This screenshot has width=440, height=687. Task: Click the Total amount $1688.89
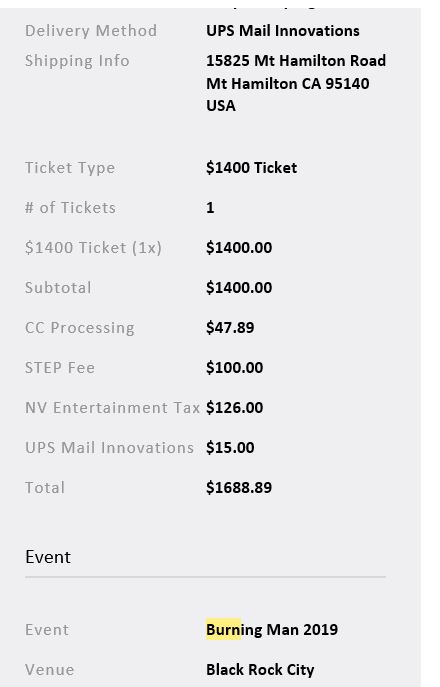239,488
